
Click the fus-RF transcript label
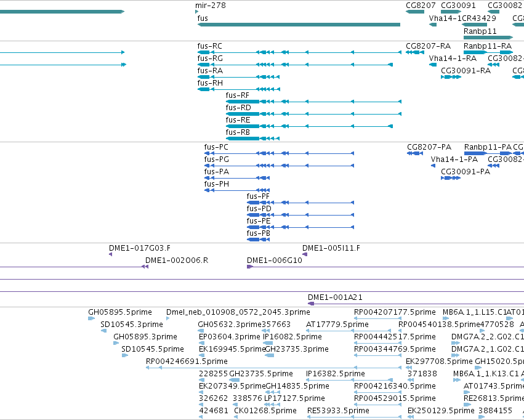[237, 95]
